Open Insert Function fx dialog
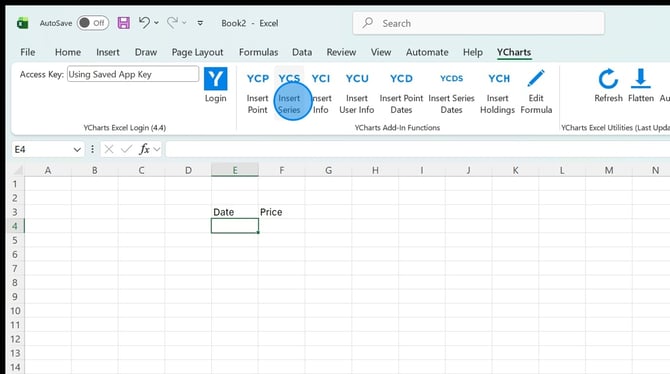Viewport: 670px width, 374px height. click(x=144, y=149)
